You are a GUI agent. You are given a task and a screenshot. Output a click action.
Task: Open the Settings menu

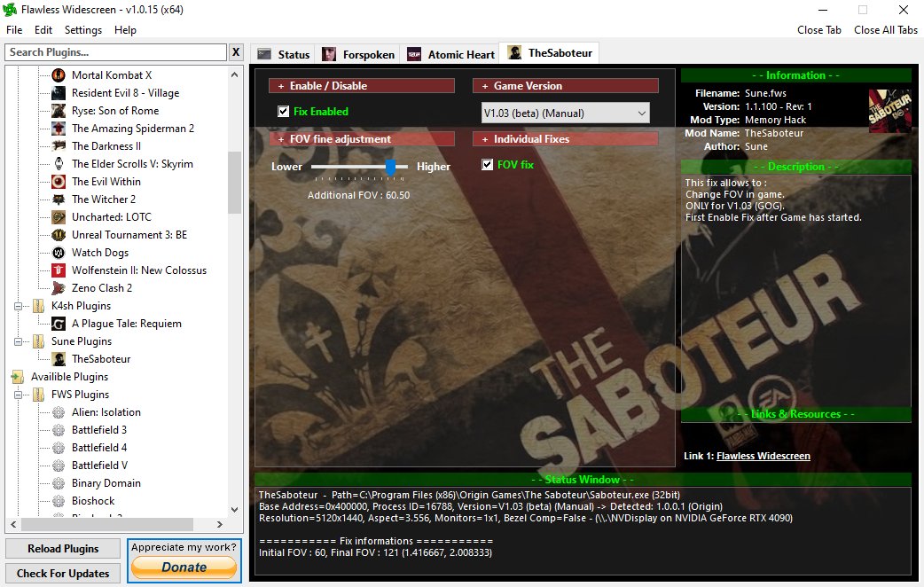point(83,30)
